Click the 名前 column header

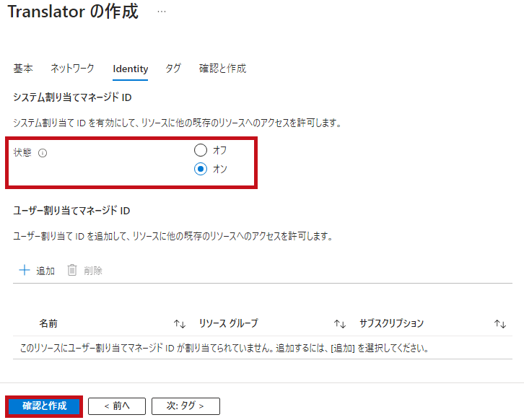point(48,323)
